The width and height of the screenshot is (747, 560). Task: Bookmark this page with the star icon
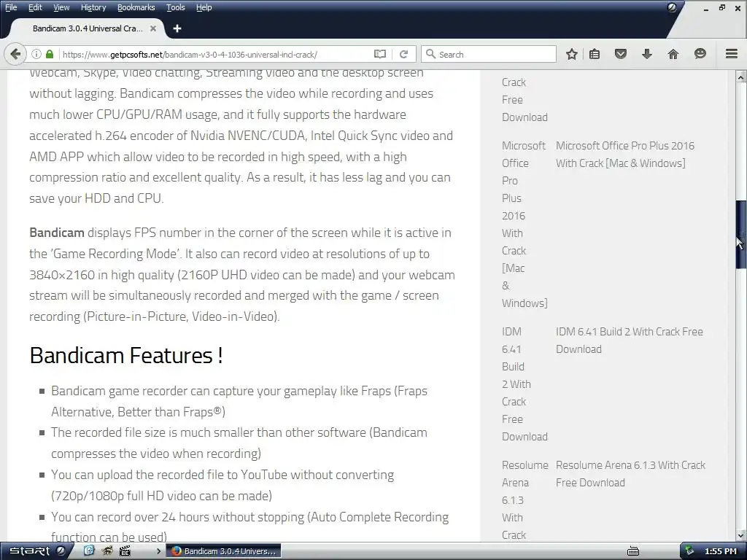click(572, 54)
